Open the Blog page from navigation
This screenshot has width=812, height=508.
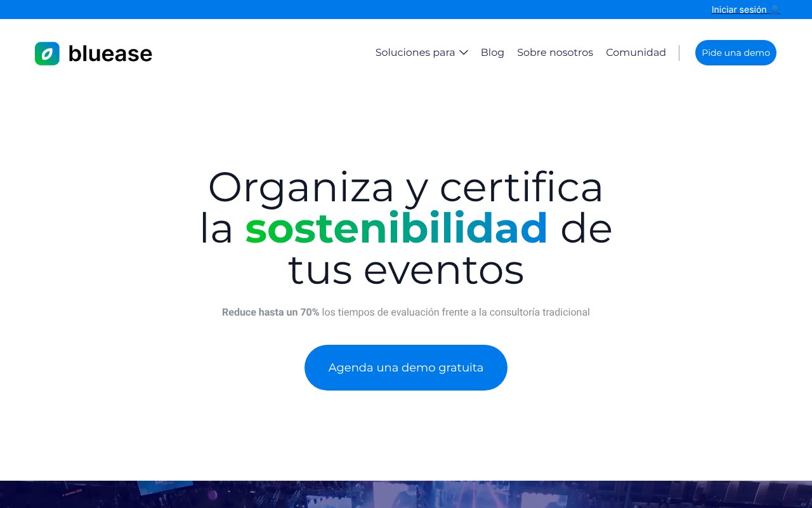492,53
